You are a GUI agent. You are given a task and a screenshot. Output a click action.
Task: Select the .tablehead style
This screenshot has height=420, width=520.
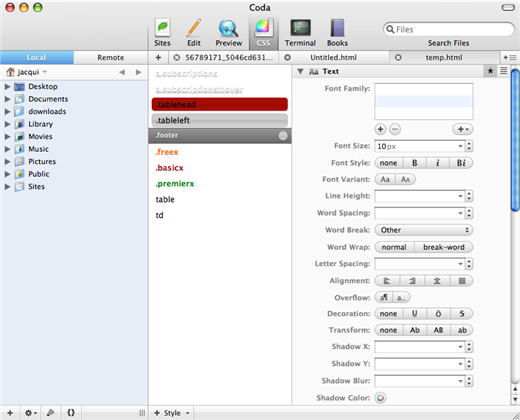(220, 104)
